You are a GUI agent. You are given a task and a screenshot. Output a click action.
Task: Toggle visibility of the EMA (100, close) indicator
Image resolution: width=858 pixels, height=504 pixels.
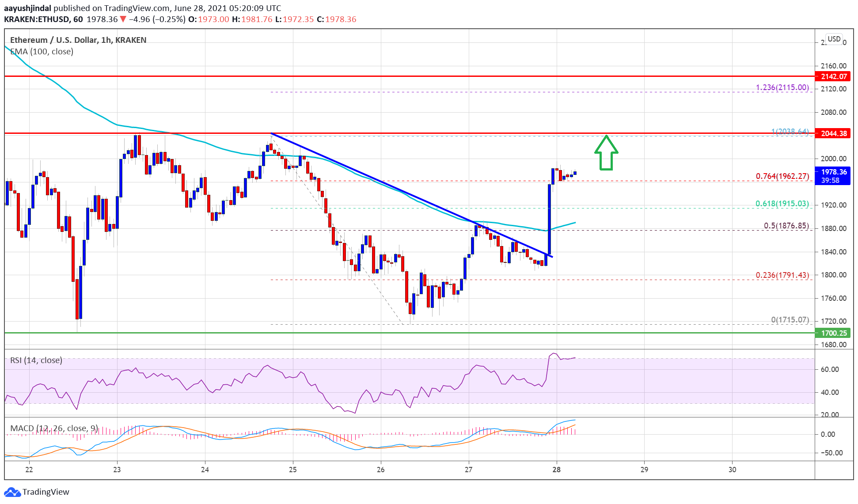(42, 52)
